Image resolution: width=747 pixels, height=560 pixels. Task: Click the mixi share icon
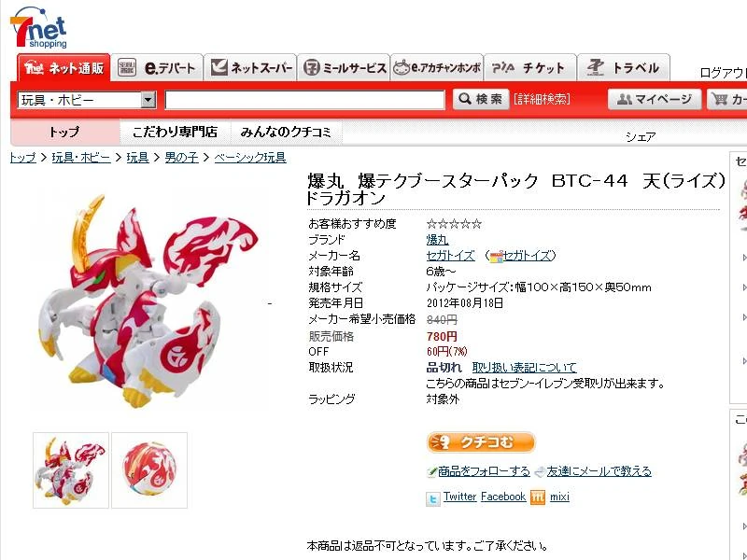(538, 497)
